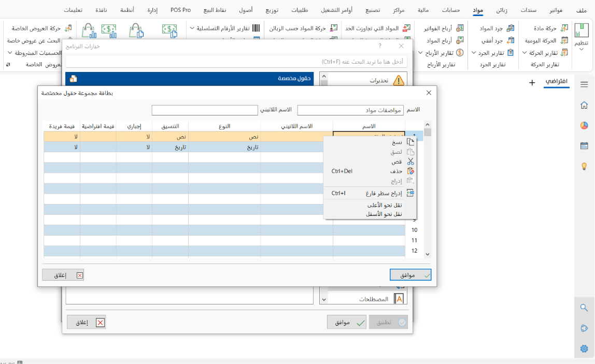
Task: Click the الاسم اللاتيني input field
Action: point(205,110)
